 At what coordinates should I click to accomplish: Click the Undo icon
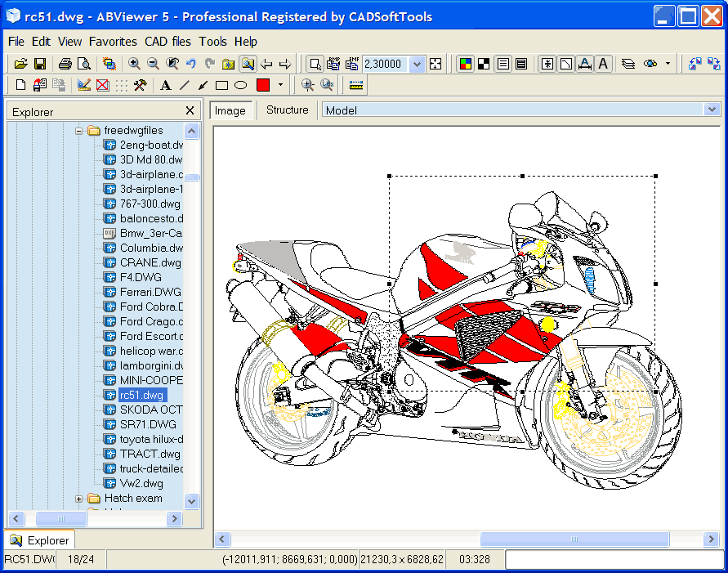(x=190, y=64)
